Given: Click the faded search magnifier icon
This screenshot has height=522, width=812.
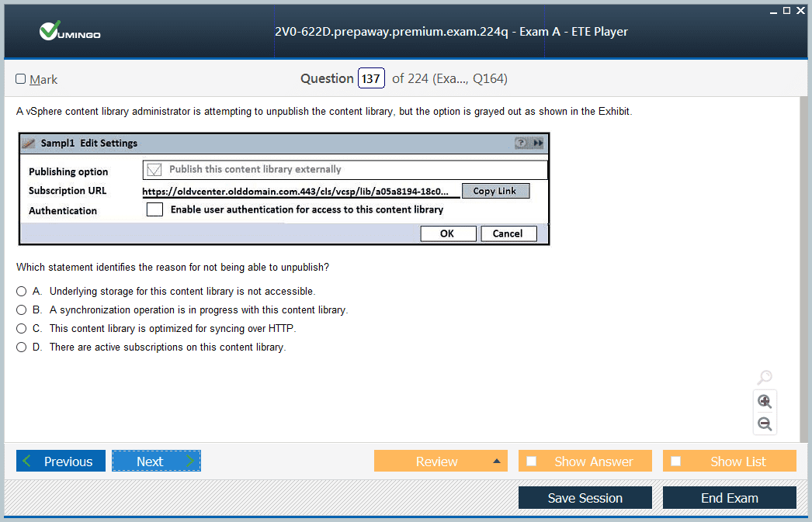Looking at the screenshot, I should (765, 377).
